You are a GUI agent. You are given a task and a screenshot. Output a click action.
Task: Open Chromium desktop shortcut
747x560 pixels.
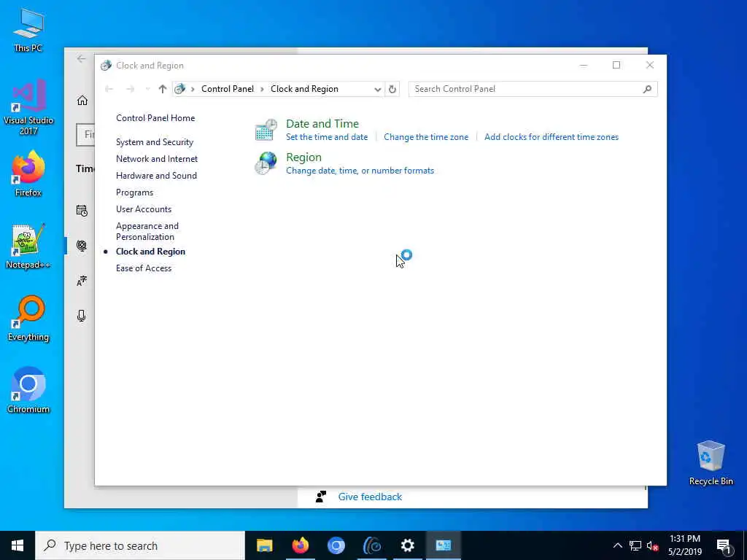click(28, 391)
